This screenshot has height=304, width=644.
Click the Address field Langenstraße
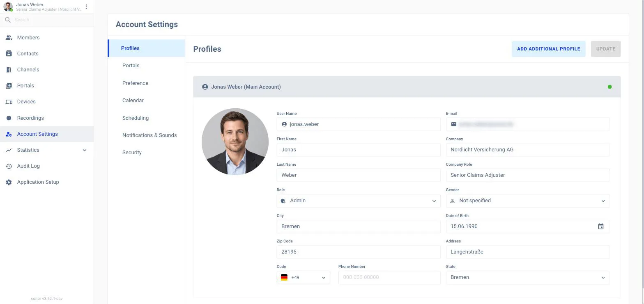tap(528, 252)
